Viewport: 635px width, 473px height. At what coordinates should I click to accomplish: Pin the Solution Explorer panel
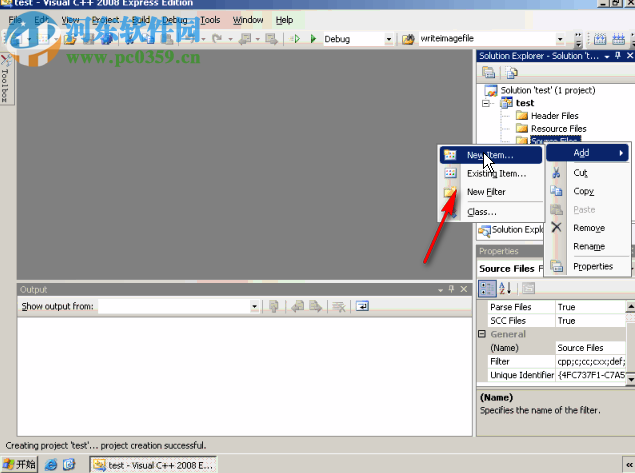(618, 56)
